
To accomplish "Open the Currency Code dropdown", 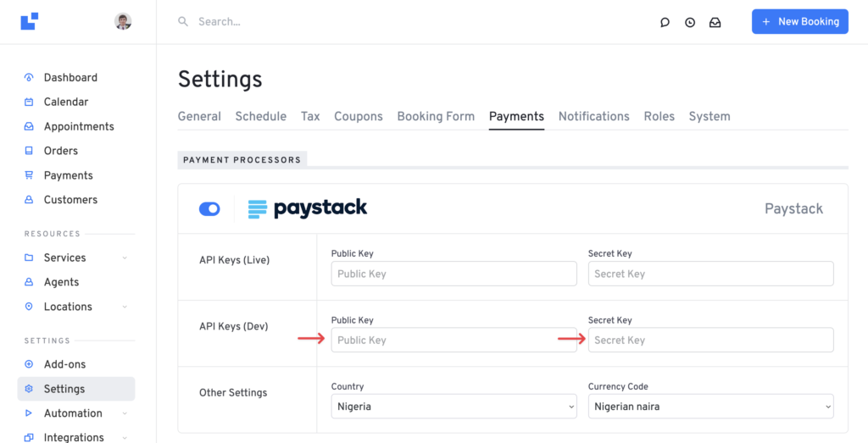I will click(711, 407).
